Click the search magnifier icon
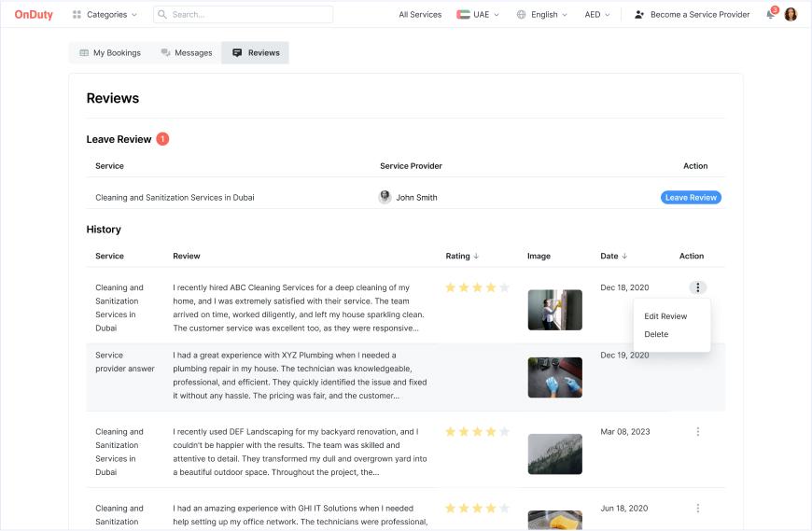This screenshot has height=531, width=812. 162,15
